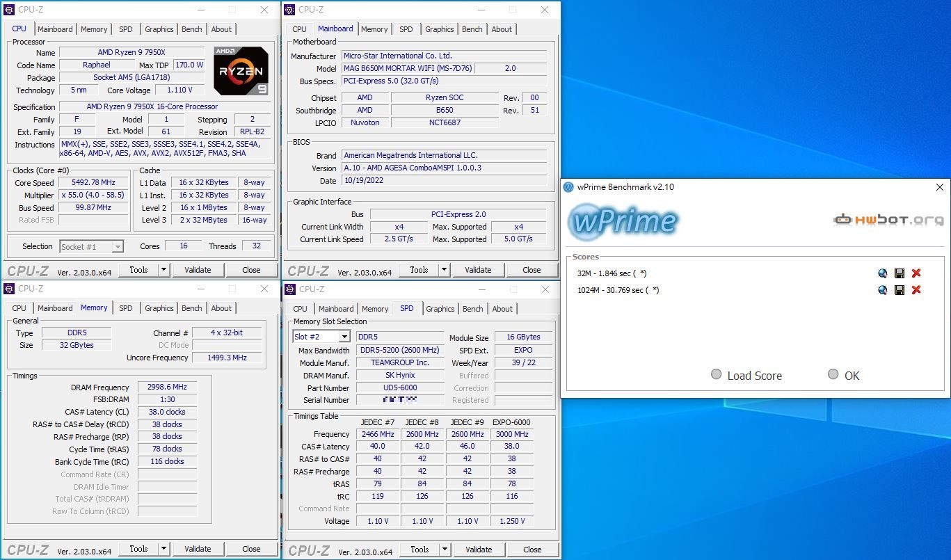This screenshot has width=951, height=560.
Task: Expand the Slot #2 memory slot dropdown
Action: [x=344, y=337]
